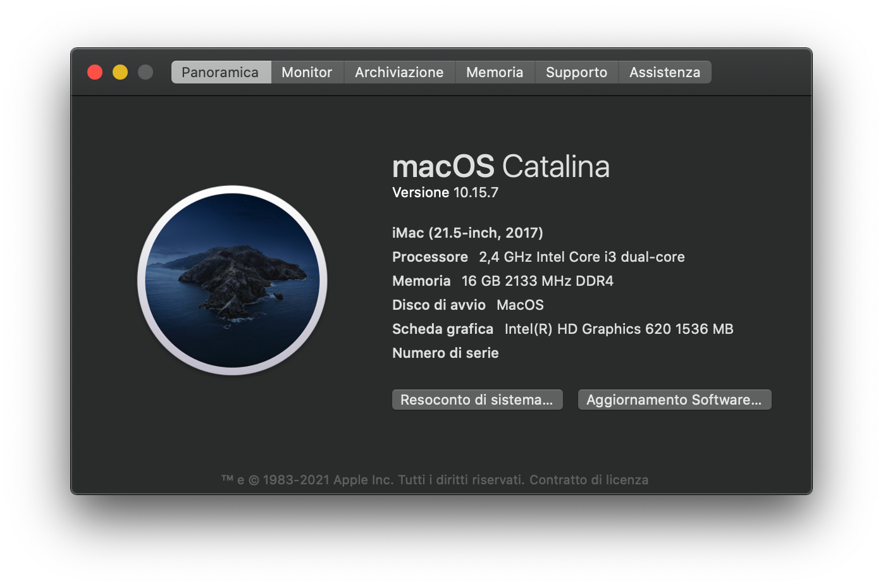The image size is (883, 588).
Task: Open the Supporto tab
Action: coord(576,72)
